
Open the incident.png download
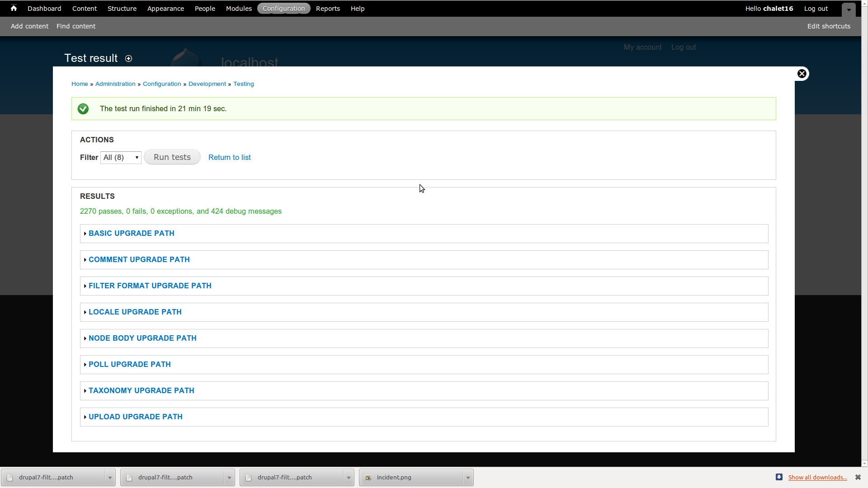point(393,477)
